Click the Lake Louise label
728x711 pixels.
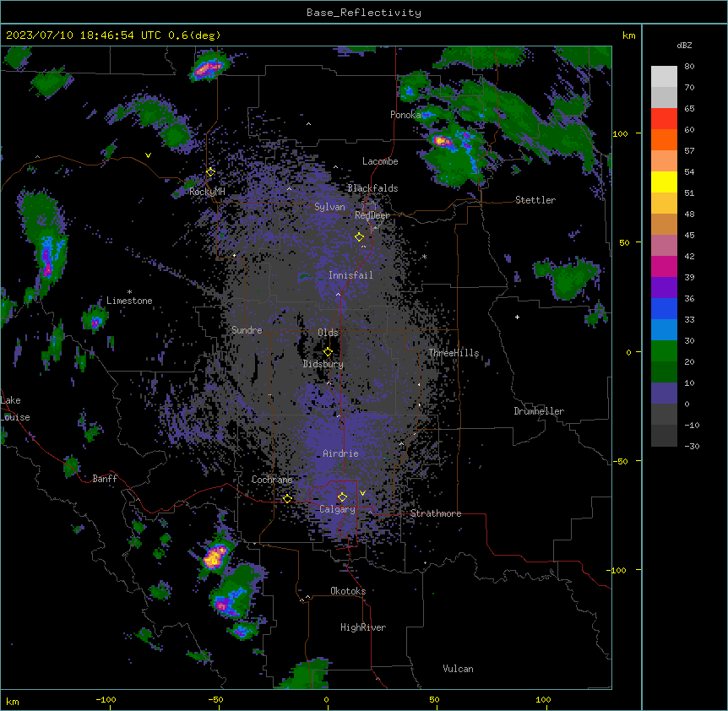point(15,409)
